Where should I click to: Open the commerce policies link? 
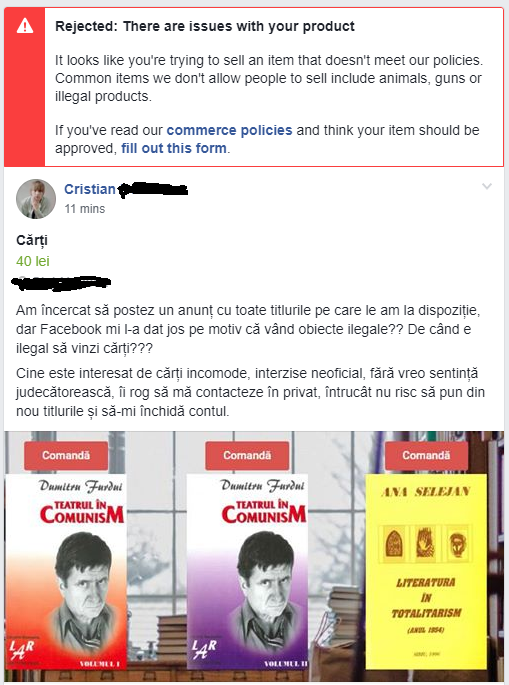pyautogui.click(x=229, y=130)
